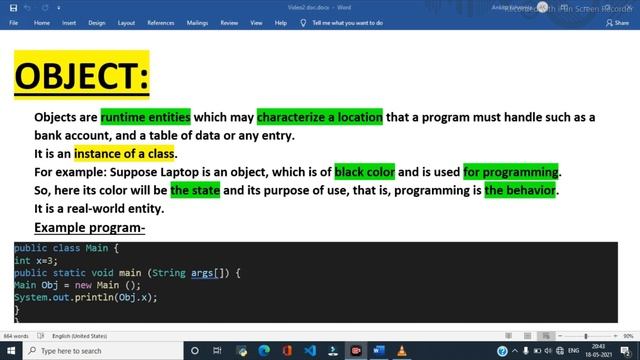
Task: Open the Design ribbon tab
Action: pyautogui.click(x=97, y=23)
